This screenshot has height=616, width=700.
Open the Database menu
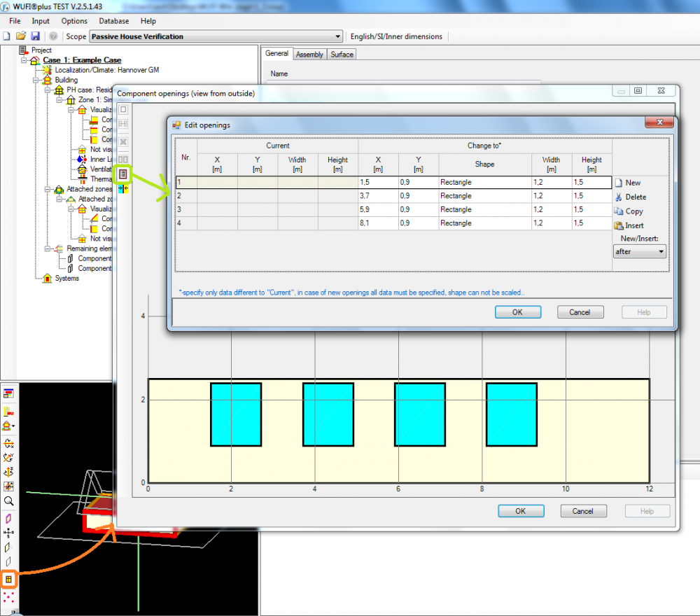[113, 21]
